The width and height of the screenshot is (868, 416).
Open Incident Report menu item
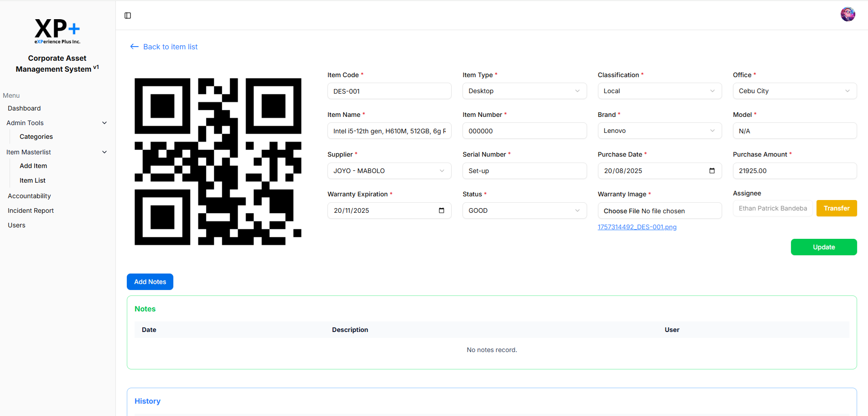click(31, 211)
